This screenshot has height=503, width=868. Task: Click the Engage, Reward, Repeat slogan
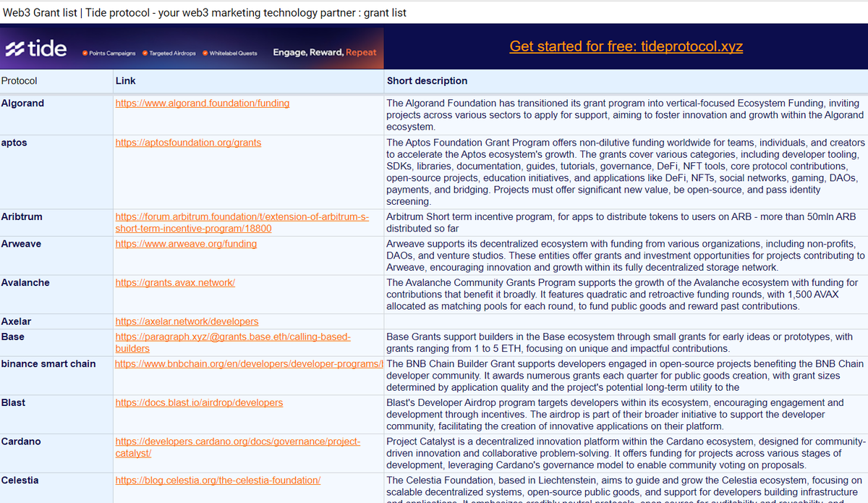(x=325, y=52)
